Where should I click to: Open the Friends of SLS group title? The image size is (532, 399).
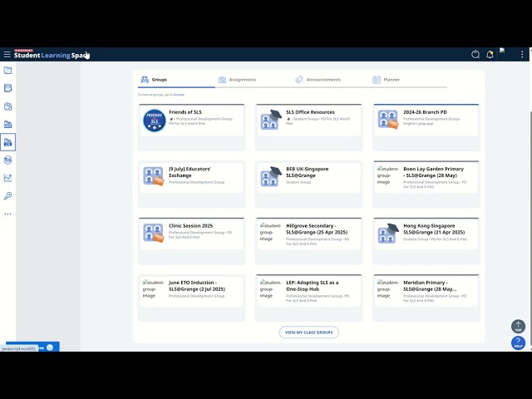click(185, 112)
